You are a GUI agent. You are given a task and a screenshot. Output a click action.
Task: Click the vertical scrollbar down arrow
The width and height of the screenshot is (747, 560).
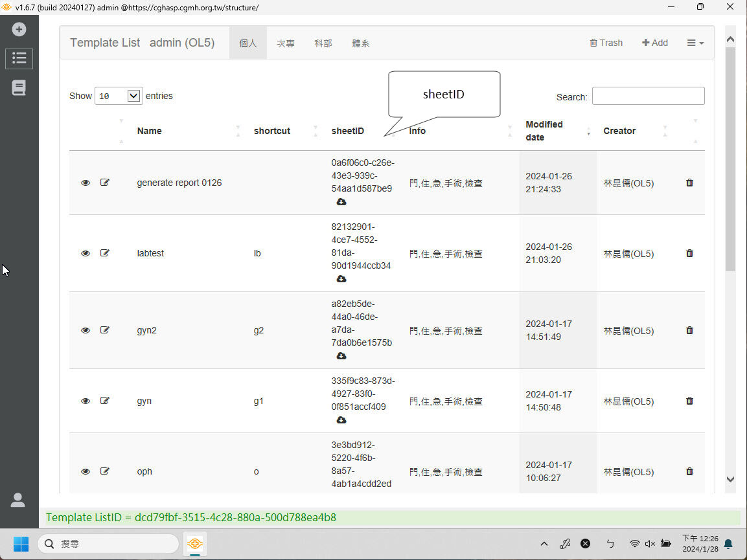730,479
